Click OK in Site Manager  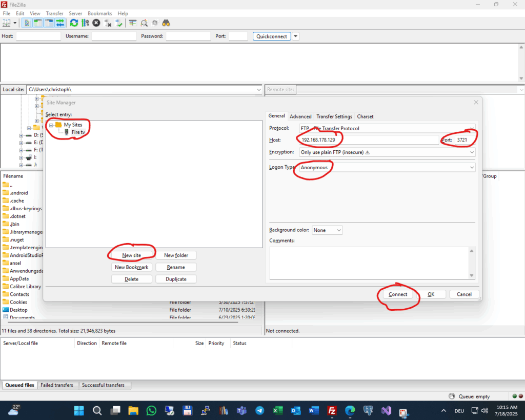click(x=431, y=294)
